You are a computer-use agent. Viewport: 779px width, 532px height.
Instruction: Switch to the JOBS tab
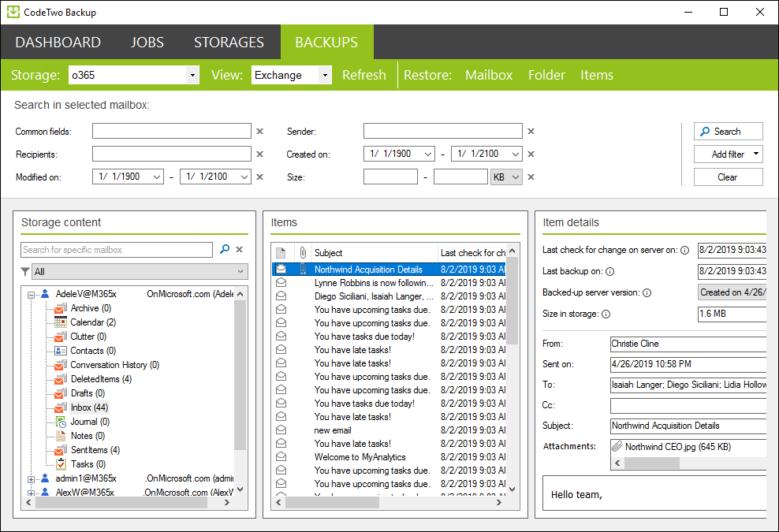(147, 43)
